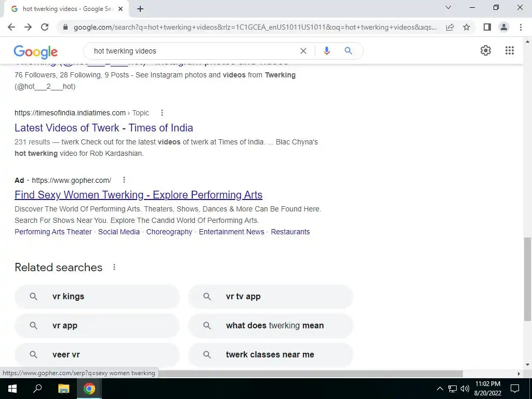This screenshot has height=399, width=532.
Task: View site information via the padlock icon
Action: 65,27
